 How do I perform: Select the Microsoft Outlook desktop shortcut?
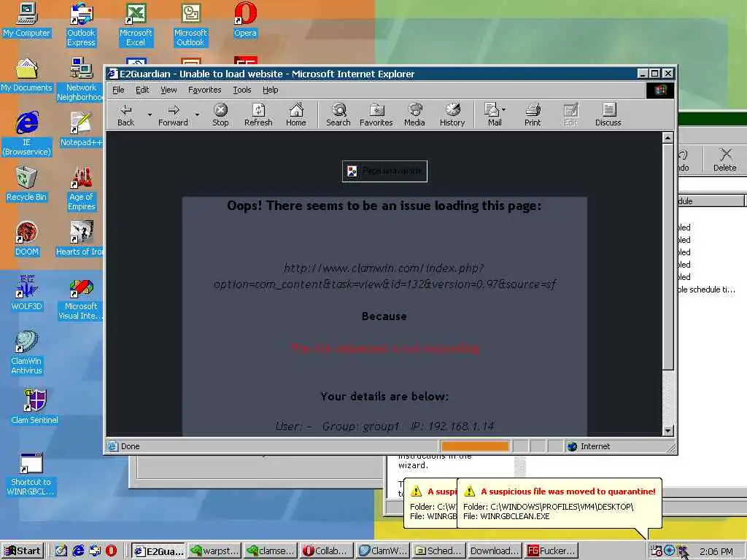190,25
